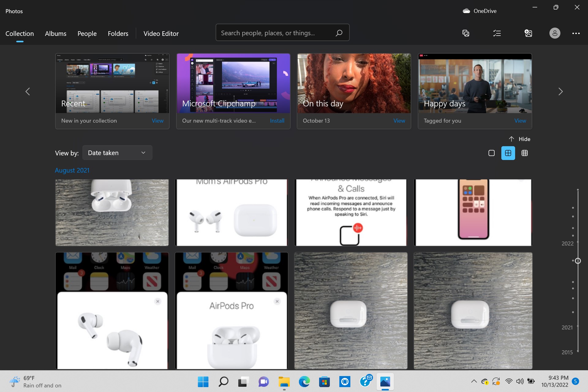Show next featured cards
Screen dimensions: 588x392
click(x=560, y=91)
